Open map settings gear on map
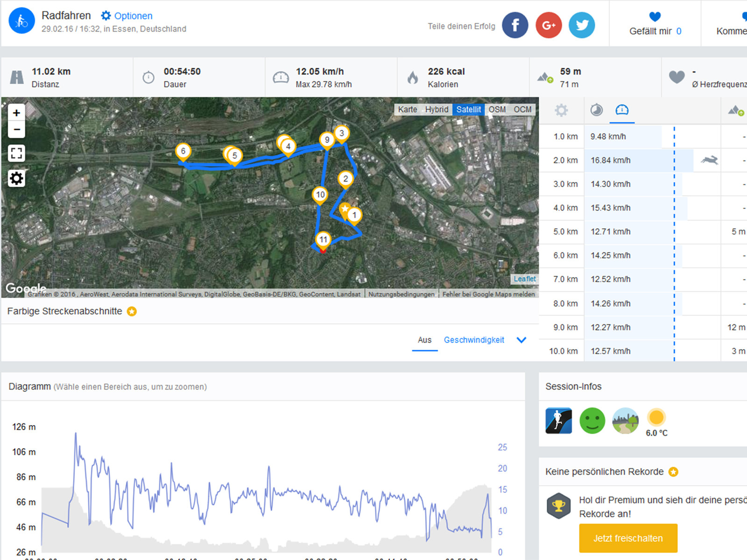The image size is (747, 560). tap(16, 178)
